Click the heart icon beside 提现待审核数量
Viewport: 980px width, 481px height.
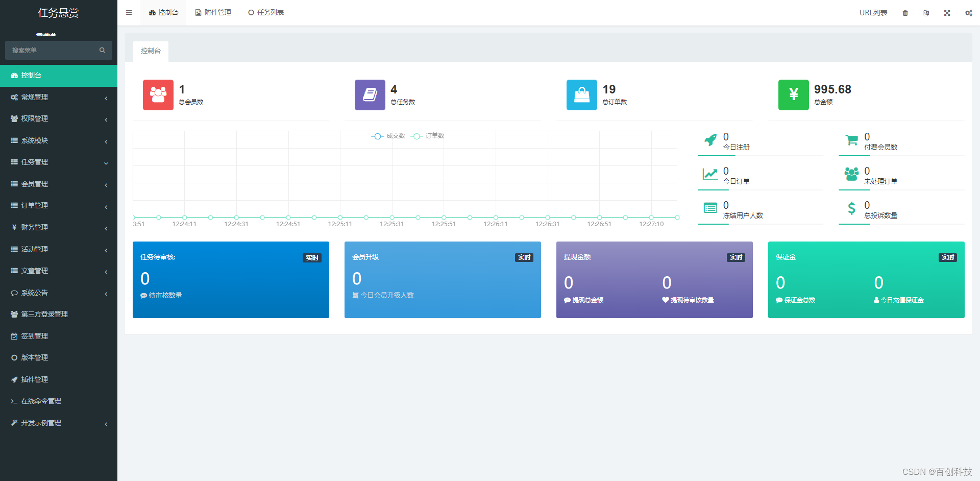(x=666, y=300)
